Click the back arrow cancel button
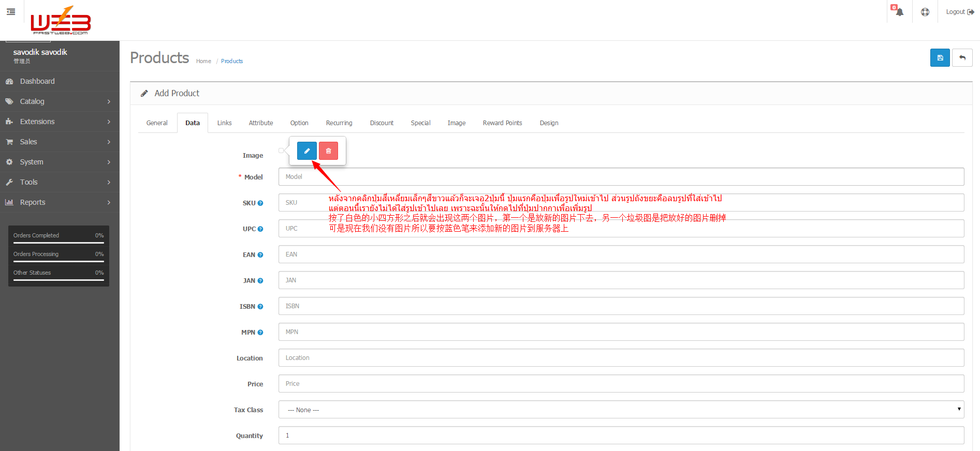980x451 pixels. tap(962, 58)
